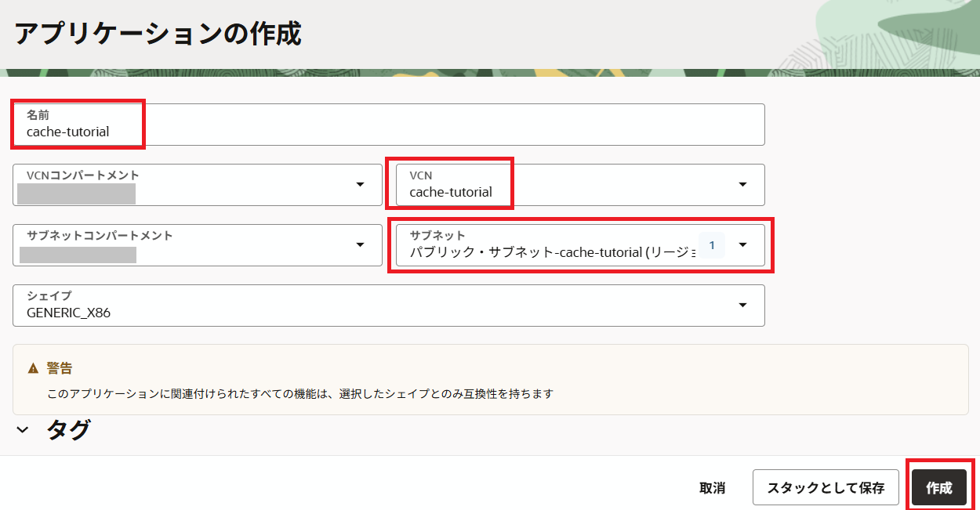The width and height of the screenshot is (980, 510).
Task: Open the VCNコンパートメント dropdown arrow
Action: coord(360,185)
